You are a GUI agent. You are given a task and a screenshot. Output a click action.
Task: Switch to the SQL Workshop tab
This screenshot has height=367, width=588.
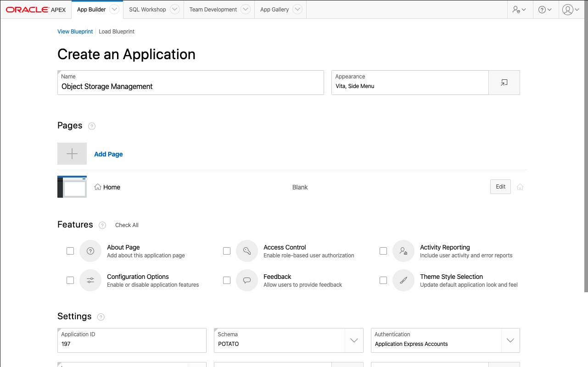coord(147,10)
